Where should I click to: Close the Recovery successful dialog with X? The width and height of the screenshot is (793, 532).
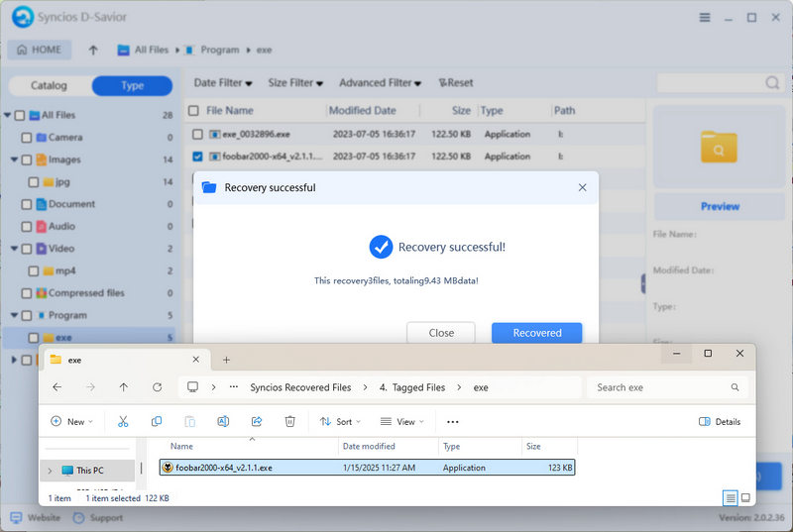pos(583,187)
